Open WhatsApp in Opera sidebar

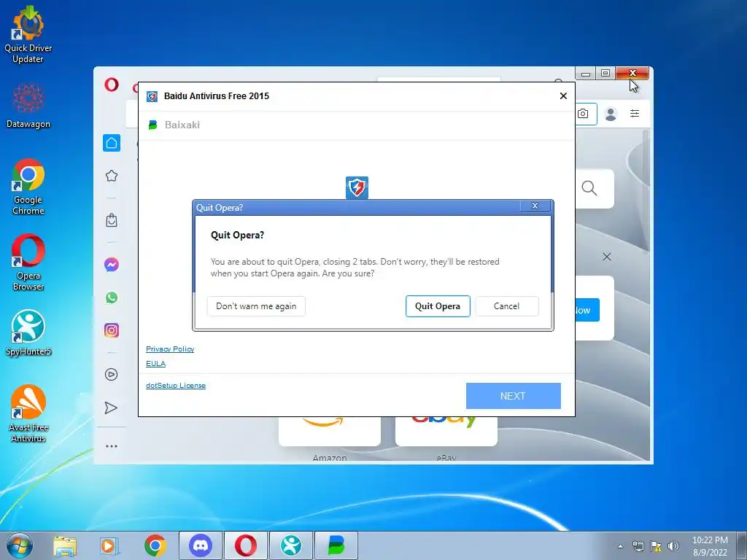[x=112, y=297]
